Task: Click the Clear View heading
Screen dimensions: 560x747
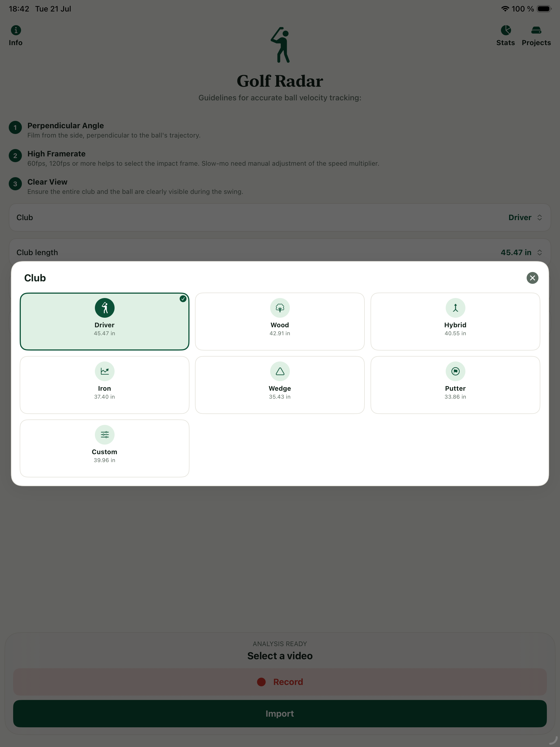Action: pos(47,182)
